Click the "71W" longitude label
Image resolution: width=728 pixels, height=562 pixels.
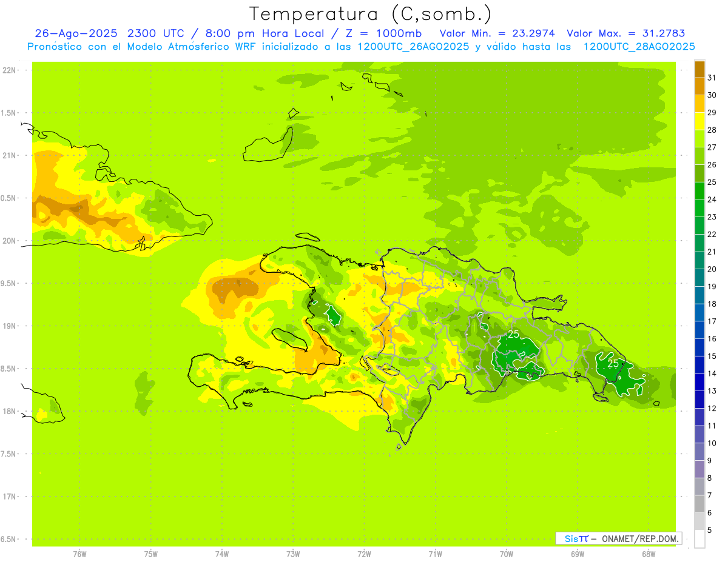[x=435, y=554]
